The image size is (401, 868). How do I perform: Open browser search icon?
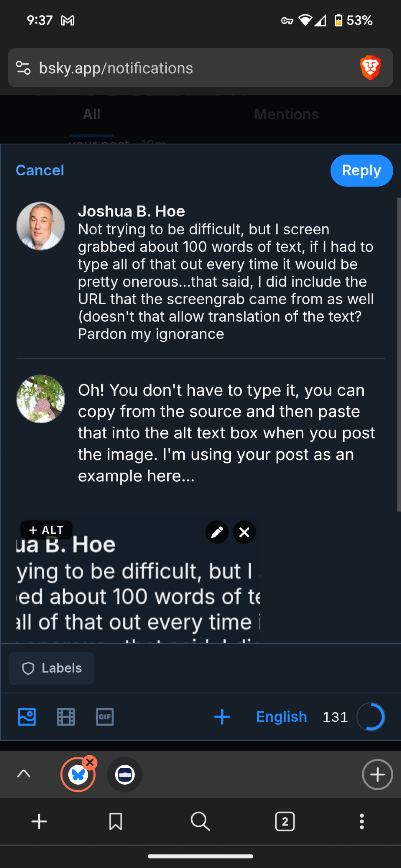pos(200,822)
